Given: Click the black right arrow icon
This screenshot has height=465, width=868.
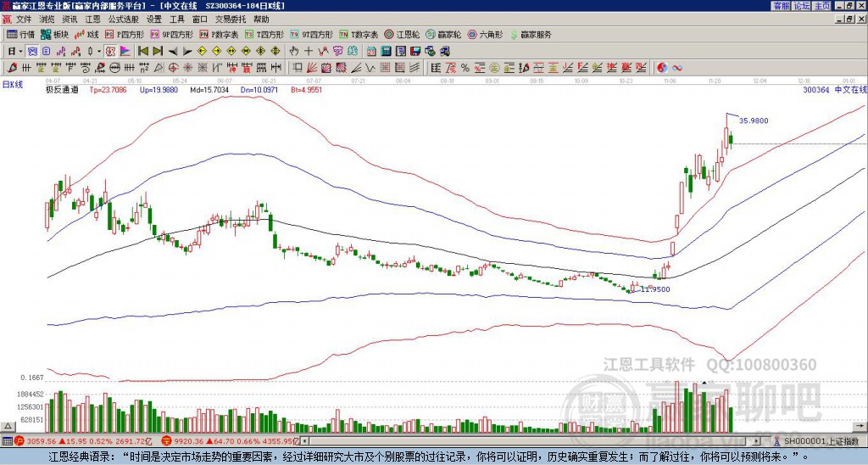Looking at the screenshot, I should [187, 52].
